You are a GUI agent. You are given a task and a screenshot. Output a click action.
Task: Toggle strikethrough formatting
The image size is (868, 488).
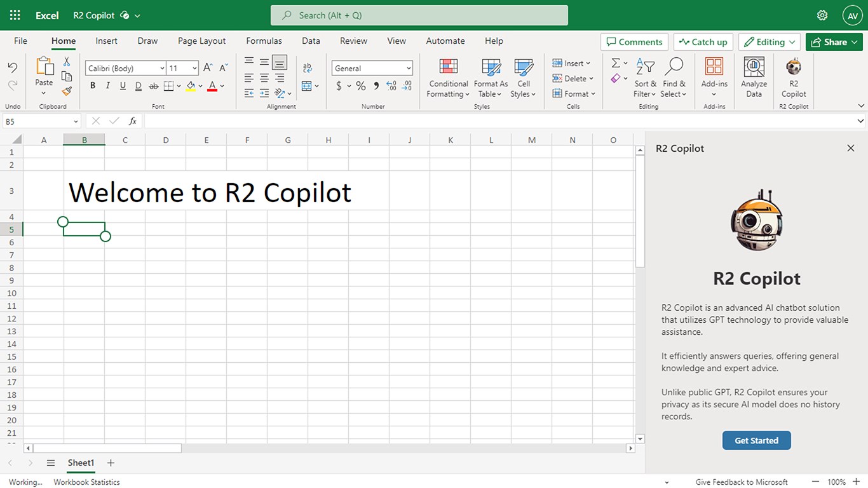tap(153, 86)
